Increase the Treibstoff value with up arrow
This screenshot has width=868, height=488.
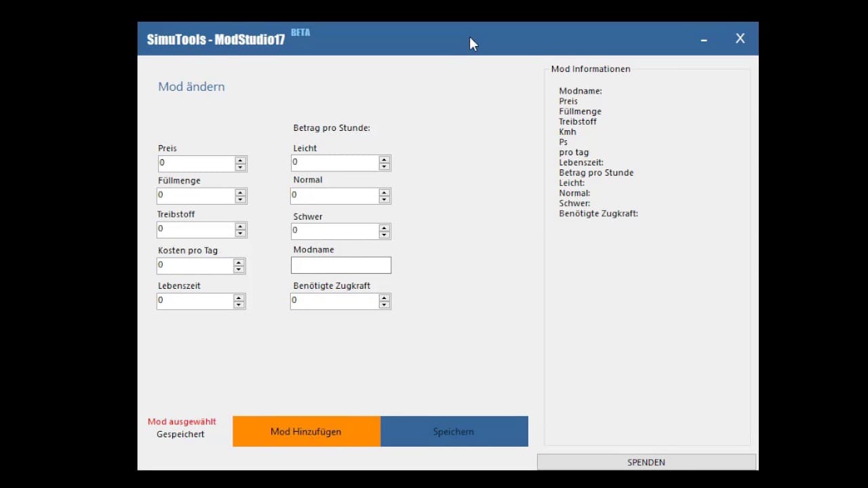coord(241,226)
